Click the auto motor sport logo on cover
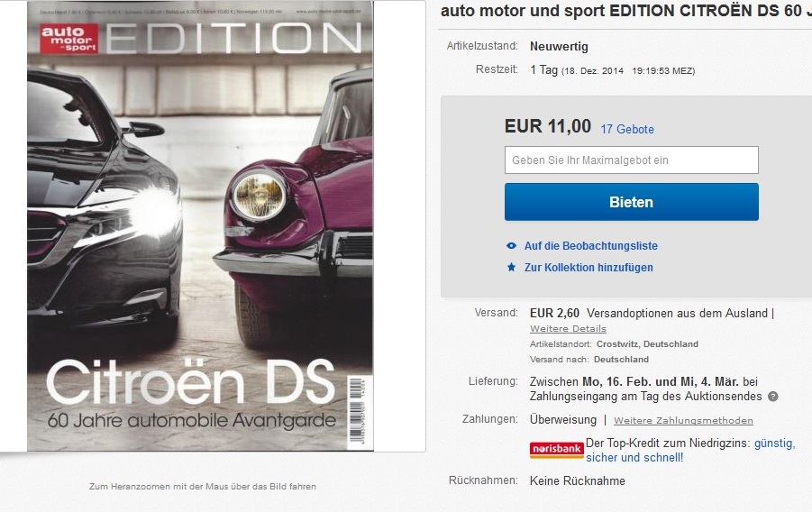Screen dimensions: 812x512 [68, 39]
